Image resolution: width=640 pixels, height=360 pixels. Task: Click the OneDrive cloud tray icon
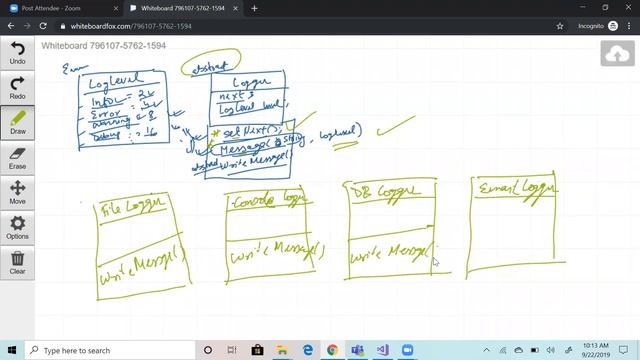[x=518, y=350]
